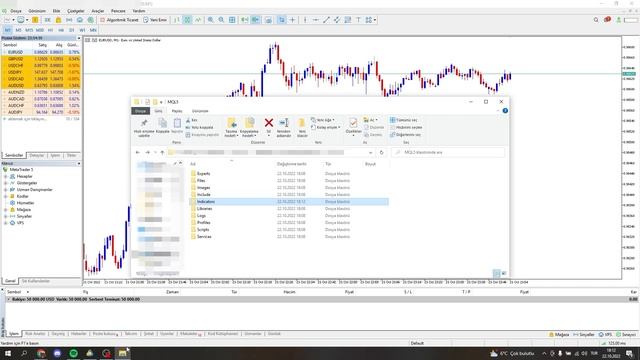Switch chart to W1 timeframe
This screenshot has height=360, width=640.
82,30
